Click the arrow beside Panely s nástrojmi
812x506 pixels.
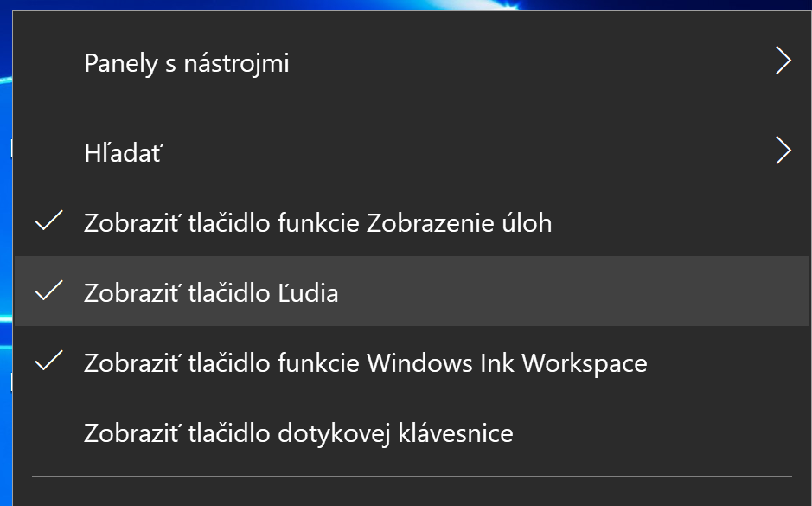point(783,61)
